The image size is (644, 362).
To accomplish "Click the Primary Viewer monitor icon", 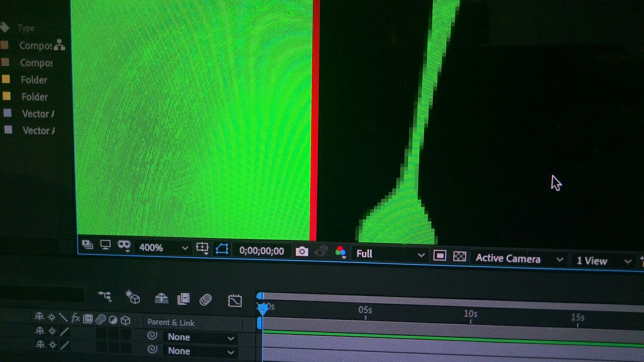I will coord(105,245).
